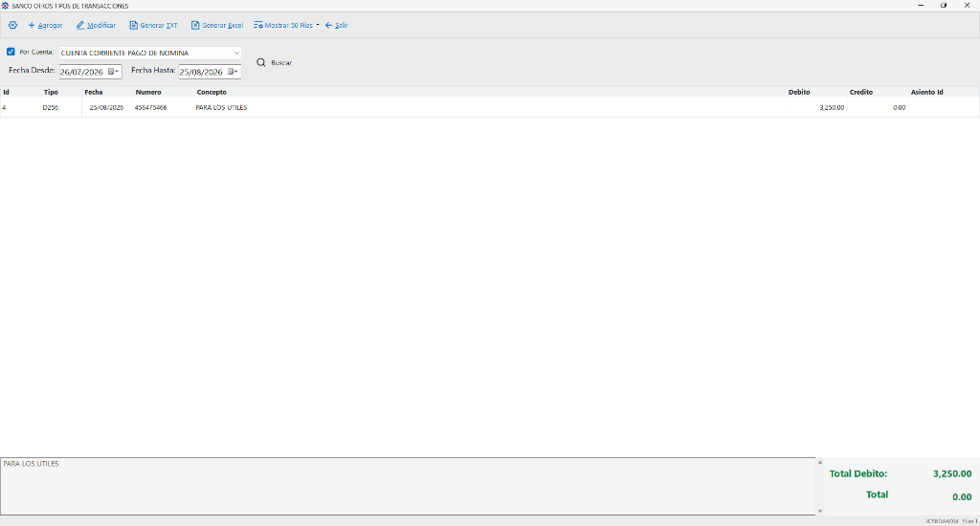Viewport: 980px width, 526px height.
Task: Click the up arrow of the notes scrollbar
Action: click(x=820, y=462)
